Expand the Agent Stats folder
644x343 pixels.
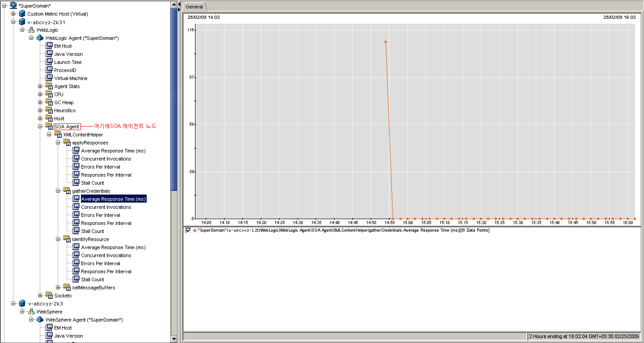[x=40, y=86]
